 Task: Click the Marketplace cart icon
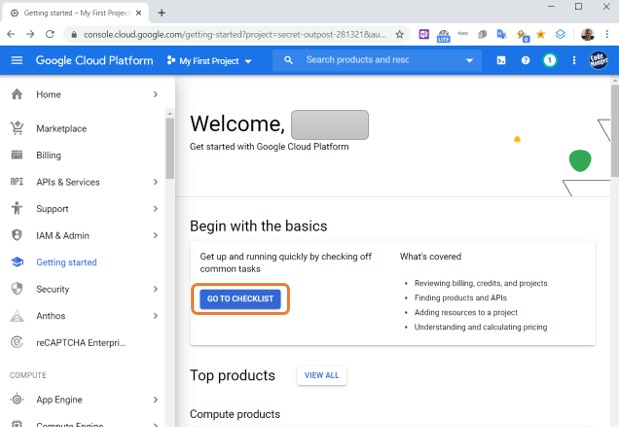point(17,128)
